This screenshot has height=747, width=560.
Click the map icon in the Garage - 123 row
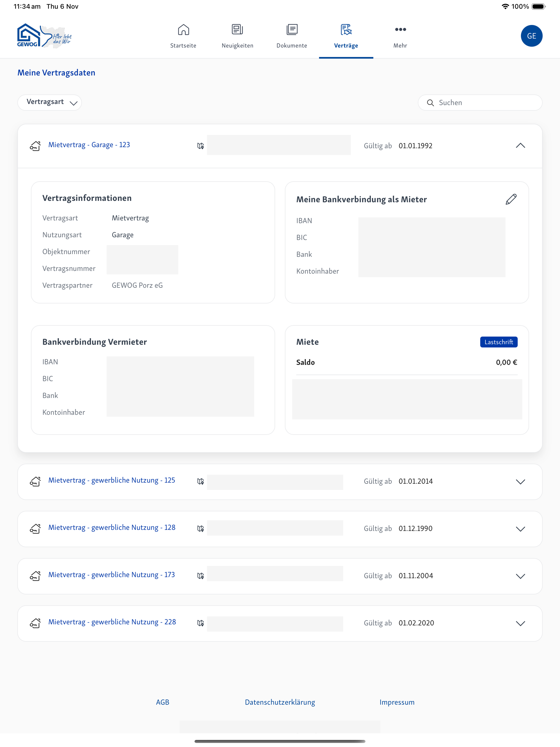click(x=201, y=146)
